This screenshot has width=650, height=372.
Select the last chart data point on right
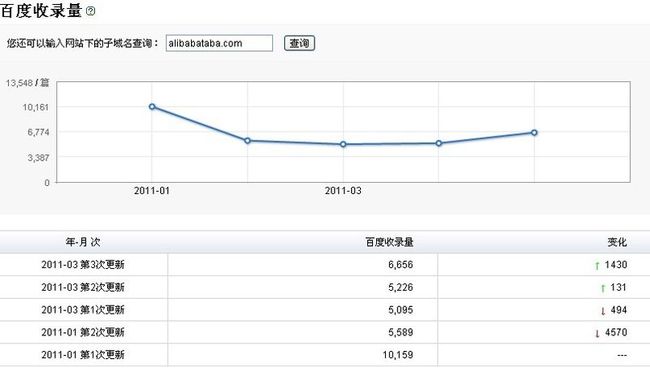pos(534,132)
